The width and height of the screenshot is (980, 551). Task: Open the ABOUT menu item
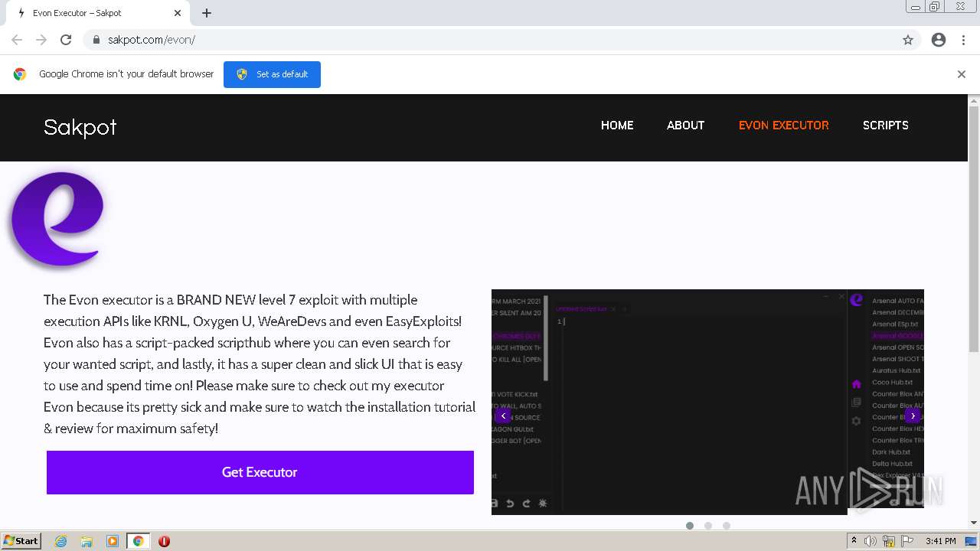pyautogui.click(x=685, y=126)
